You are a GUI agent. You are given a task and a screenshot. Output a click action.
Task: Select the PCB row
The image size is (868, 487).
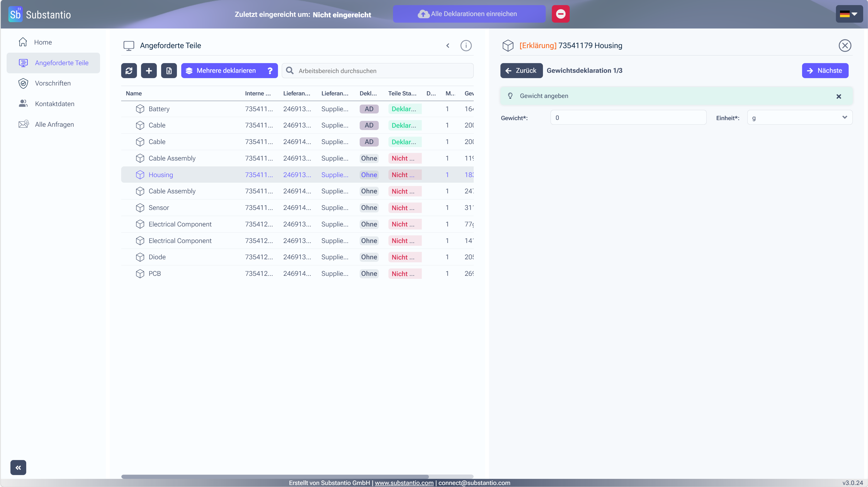pyautogui.click(x=297, y=274)
